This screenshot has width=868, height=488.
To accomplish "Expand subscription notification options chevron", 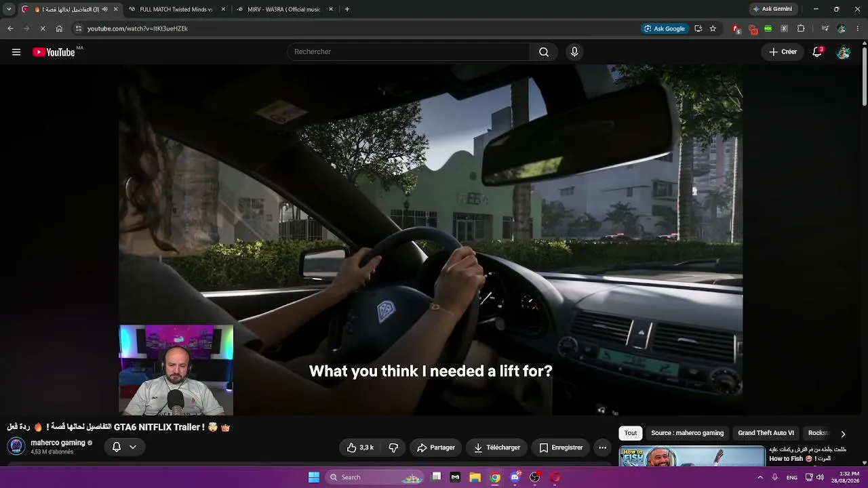I will [x=133, y=447].
